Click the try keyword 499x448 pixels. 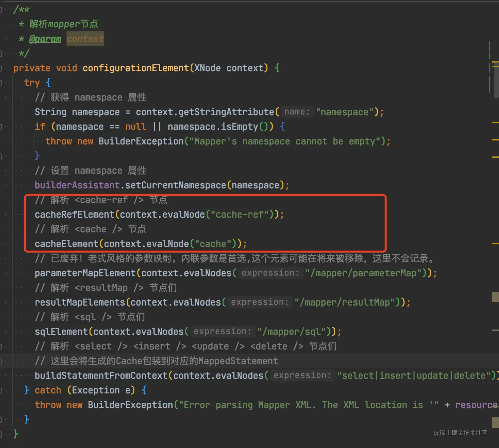coord(32,83)
